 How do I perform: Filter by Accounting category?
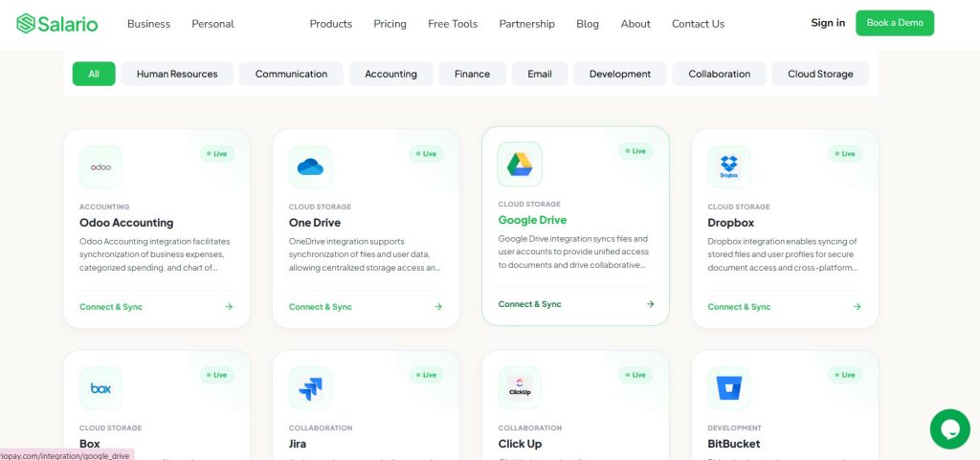pyautogui.click(x=390, y=74)
